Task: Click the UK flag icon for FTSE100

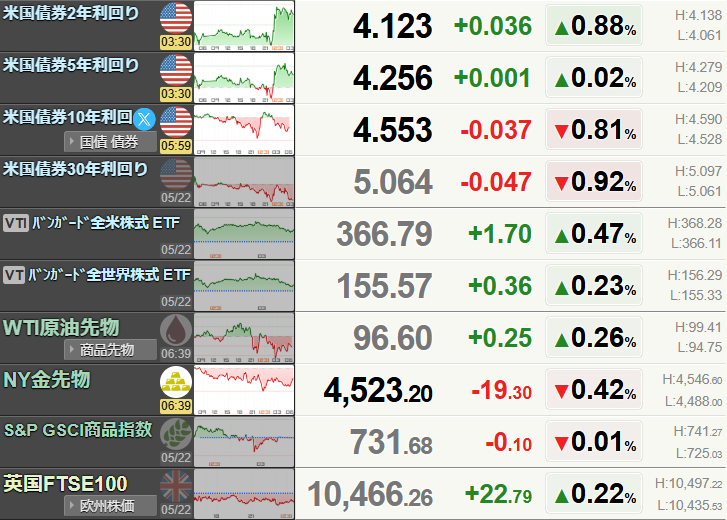Action: click(176, 485)
